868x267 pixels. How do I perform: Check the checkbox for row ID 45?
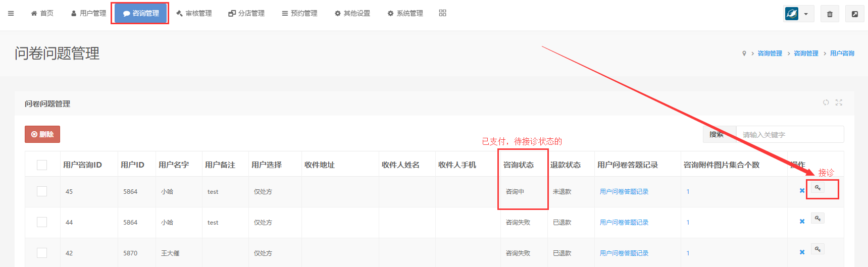point(42,191)
